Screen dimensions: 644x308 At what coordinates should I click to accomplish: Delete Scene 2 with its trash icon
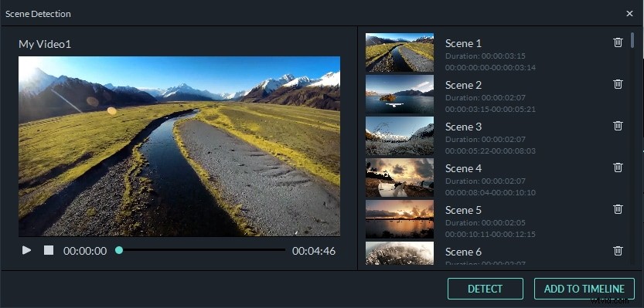(x=618, y=84)
